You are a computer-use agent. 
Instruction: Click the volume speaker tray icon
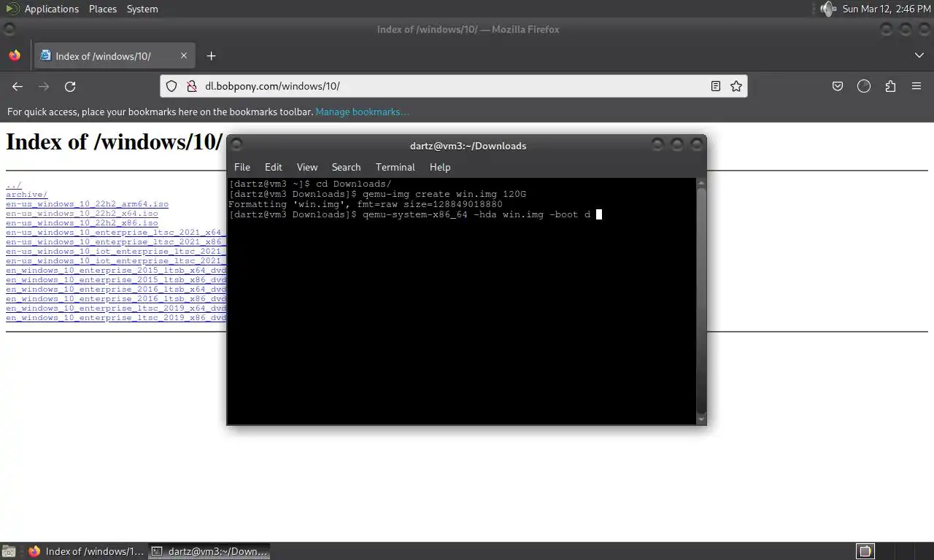[827, 9]
